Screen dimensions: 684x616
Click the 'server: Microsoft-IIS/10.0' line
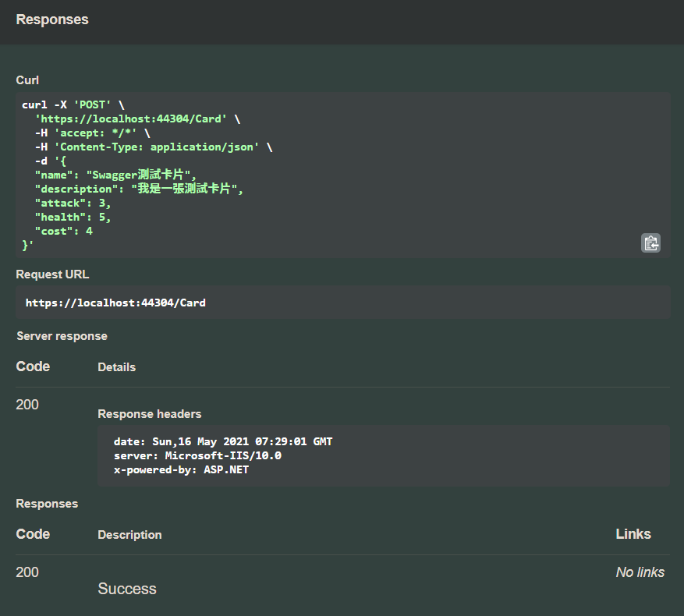[197, 455]
